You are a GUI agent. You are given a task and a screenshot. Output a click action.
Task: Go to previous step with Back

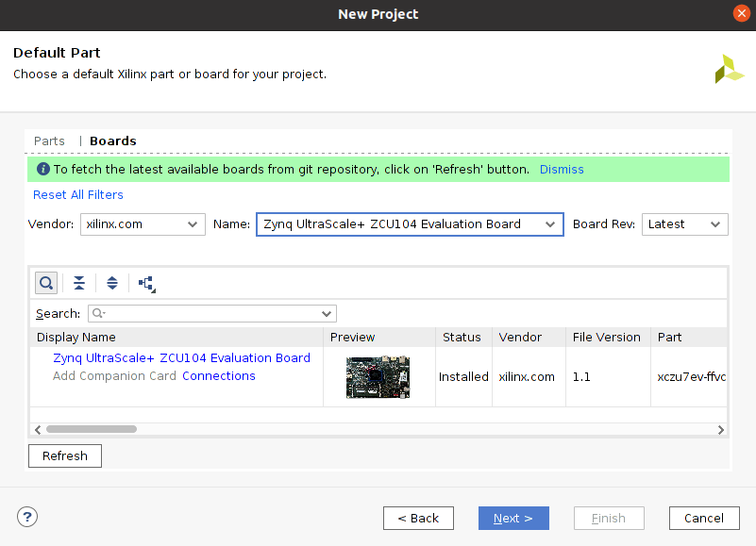[418, 518]
